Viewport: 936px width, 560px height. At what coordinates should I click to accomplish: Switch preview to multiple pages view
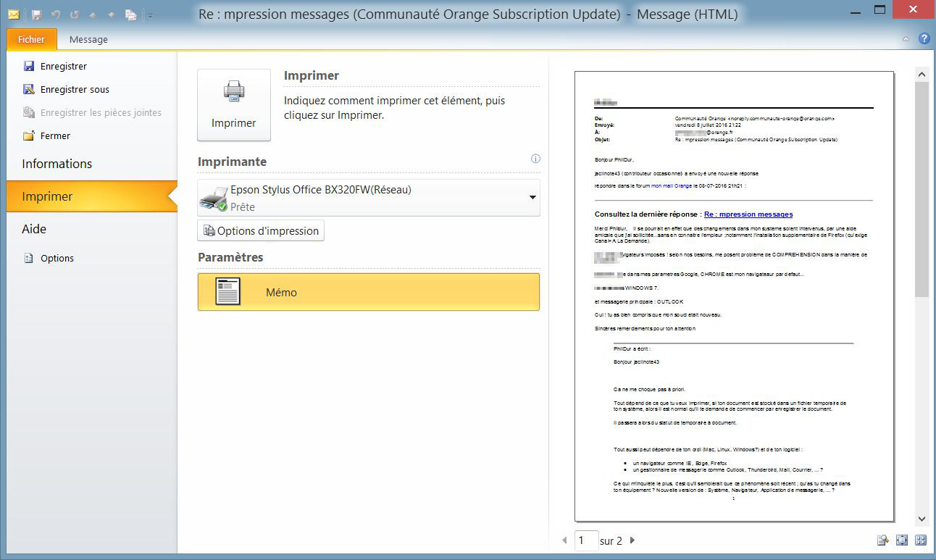tap(921, 540)
